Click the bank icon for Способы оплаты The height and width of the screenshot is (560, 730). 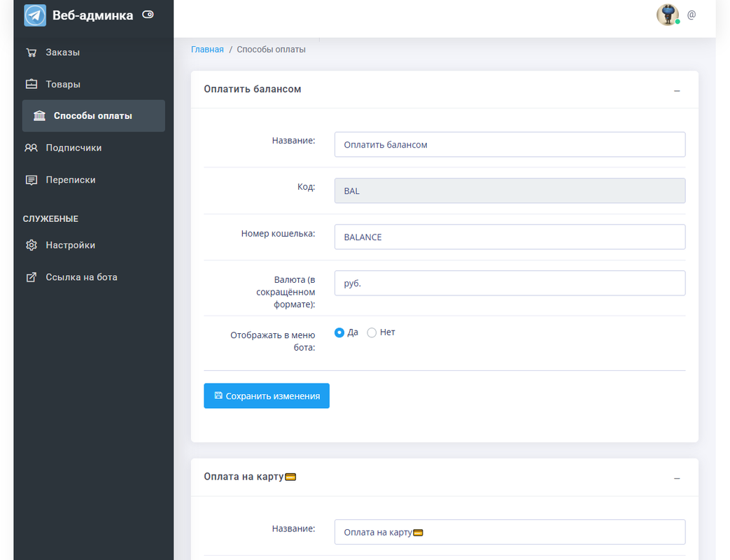40,116
